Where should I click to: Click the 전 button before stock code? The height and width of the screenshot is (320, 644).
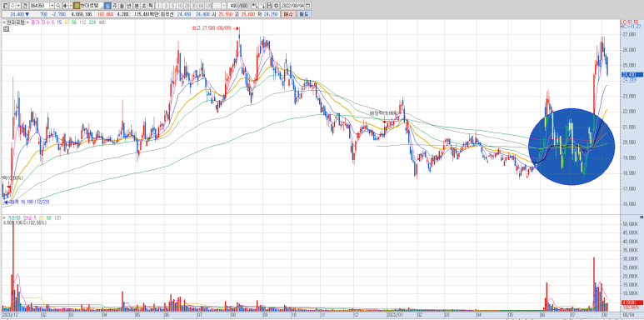[25, 6]
